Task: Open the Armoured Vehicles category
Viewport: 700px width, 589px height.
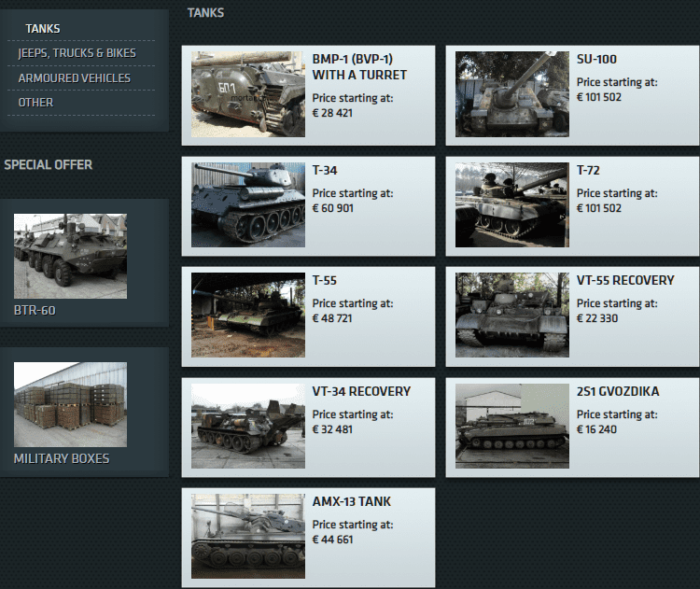Action: tap(74, 78)
